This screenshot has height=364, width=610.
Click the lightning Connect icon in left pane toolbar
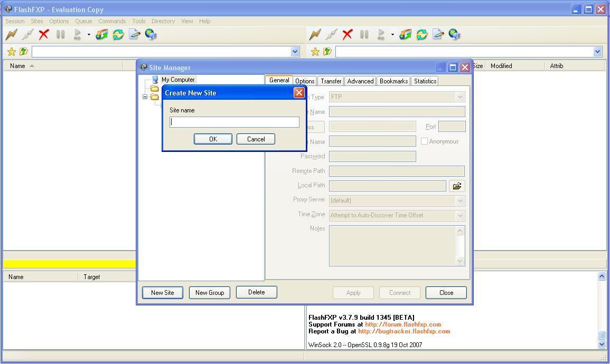click(x=11, y=35)
